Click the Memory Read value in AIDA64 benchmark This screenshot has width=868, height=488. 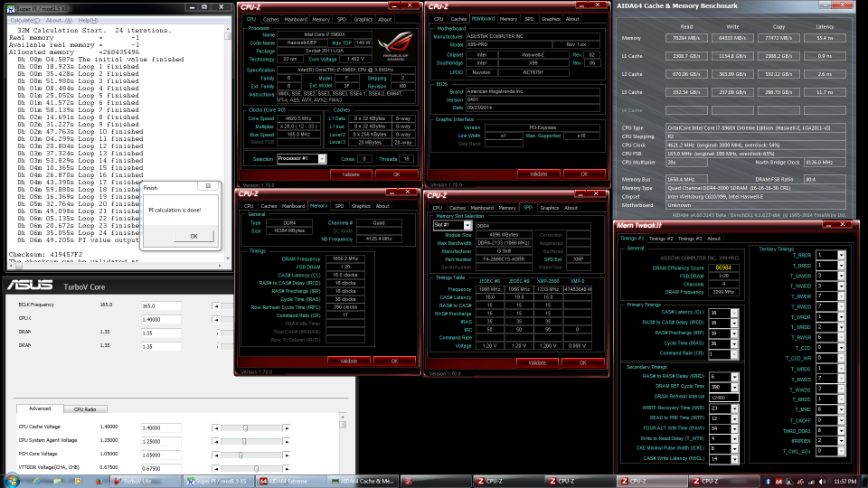click(x=686, y=38)
